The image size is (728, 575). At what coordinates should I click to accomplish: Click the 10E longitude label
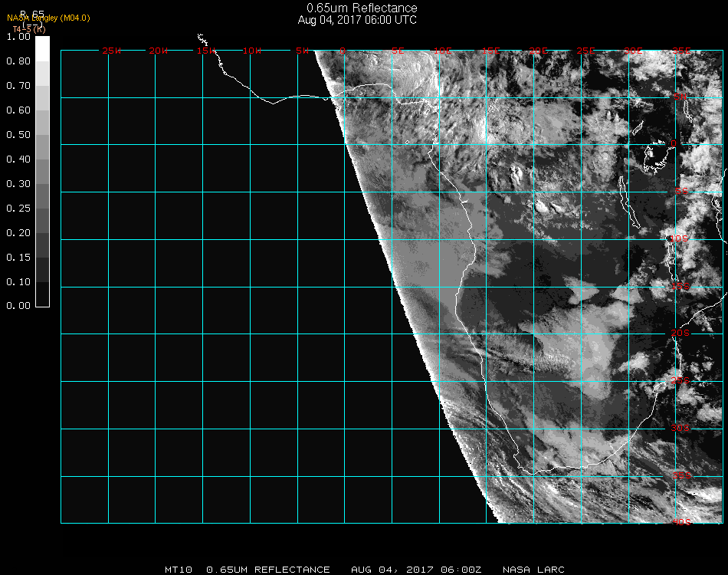tap(444, 51)
